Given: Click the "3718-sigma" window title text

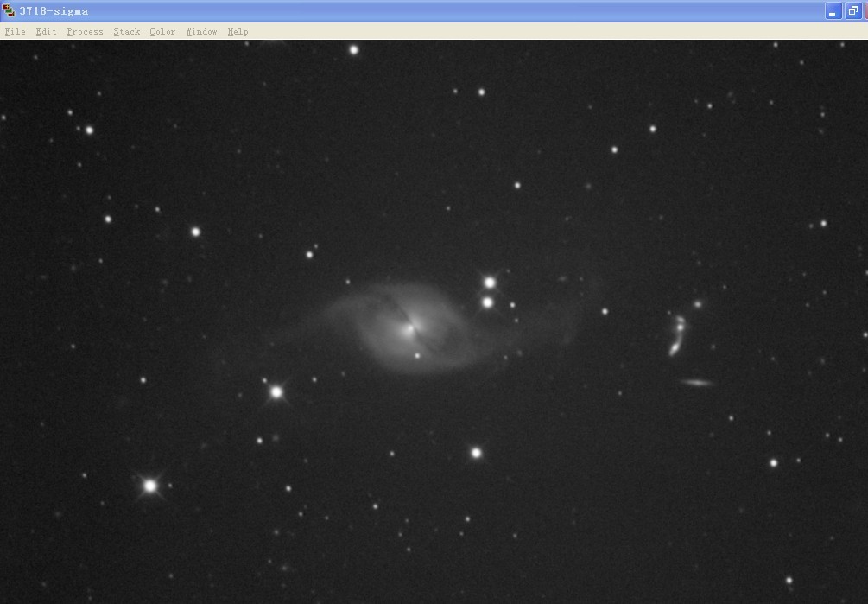Looking at the screenshot, I should click(x=54, y=11).
